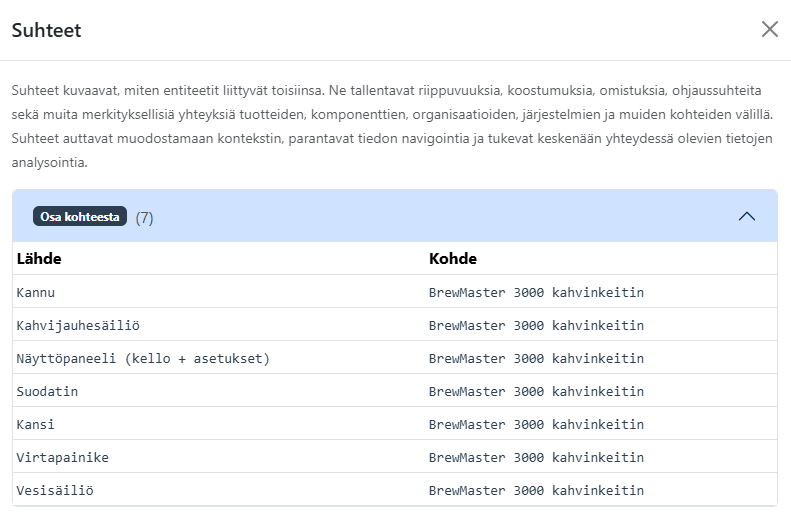Click BrewMaster 3000 target in Kansi row
The image size is (791, 519).
click(x=536, y=425)
